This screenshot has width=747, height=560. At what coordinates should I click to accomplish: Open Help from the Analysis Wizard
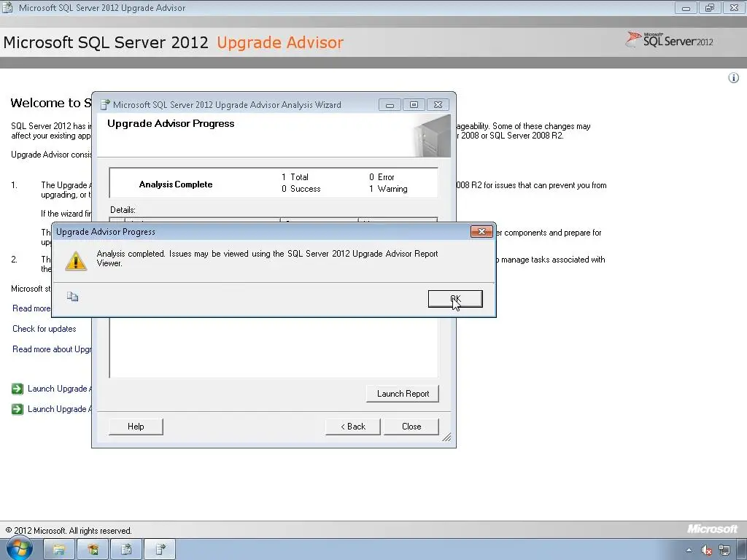[136, 426]
